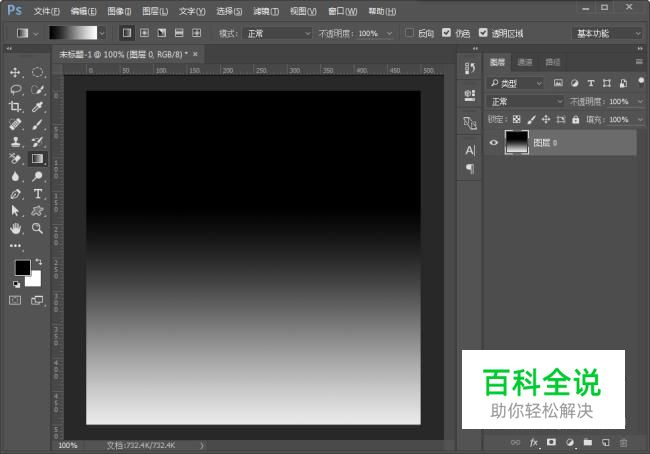650x454 pixels.
Task: Select the History Brush tool
Action: (x=37, y=141)
